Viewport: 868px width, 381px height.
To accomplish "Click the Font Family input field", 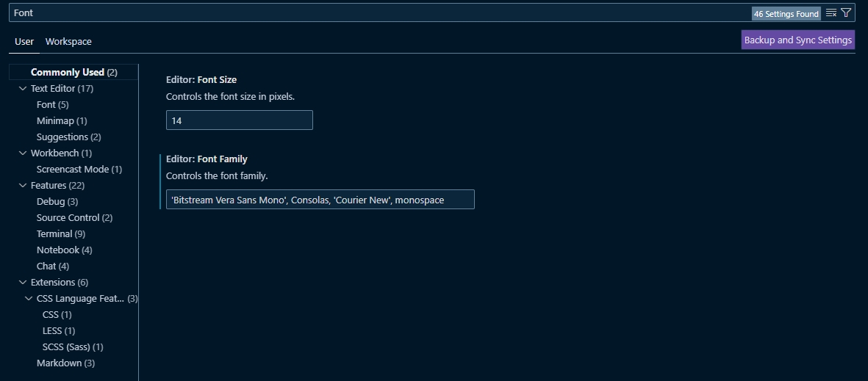I will pos(320,200).
